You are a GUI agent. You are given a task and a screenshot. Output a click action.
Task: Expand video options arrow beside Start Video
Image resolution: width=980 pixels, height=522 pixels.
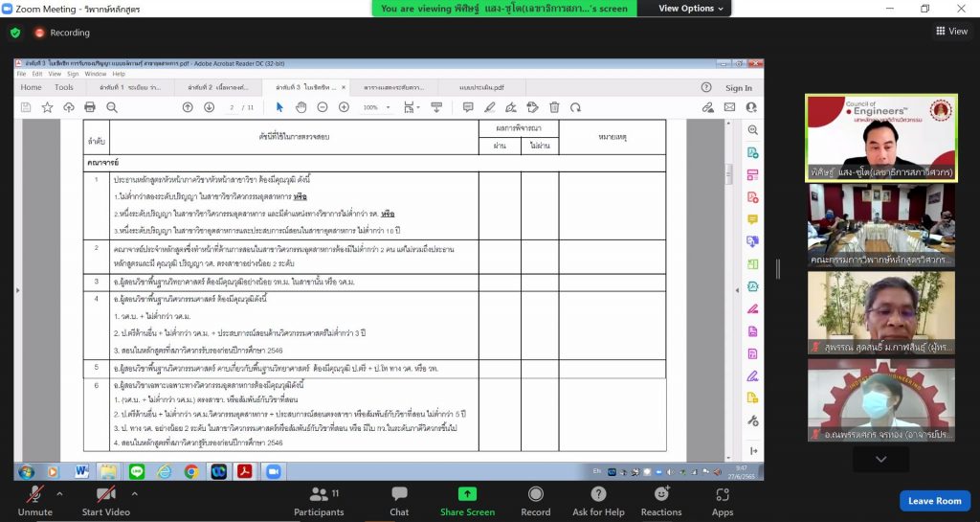[x=134, y=494]
